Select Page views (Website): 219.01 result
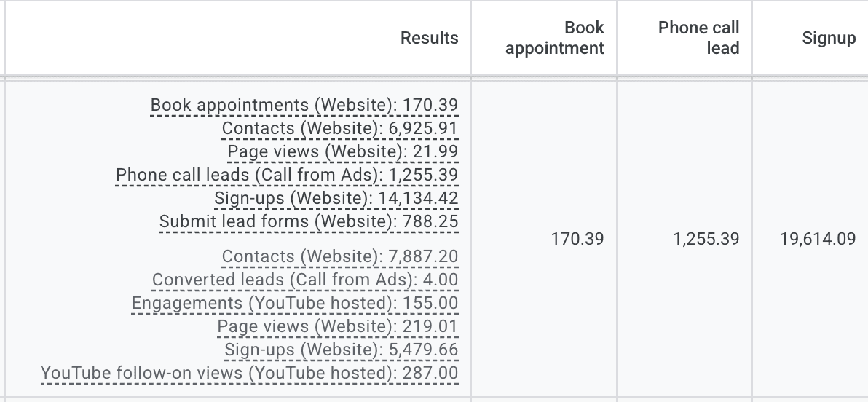The image size is (868, 402). [x=337, y=326]
